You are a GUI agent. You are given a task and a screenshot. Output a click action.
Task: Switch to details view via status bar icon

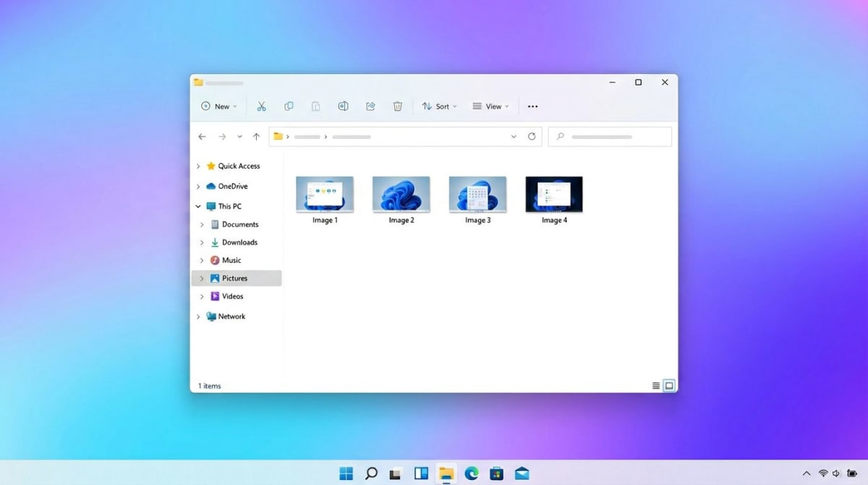(x=655, y=385)
